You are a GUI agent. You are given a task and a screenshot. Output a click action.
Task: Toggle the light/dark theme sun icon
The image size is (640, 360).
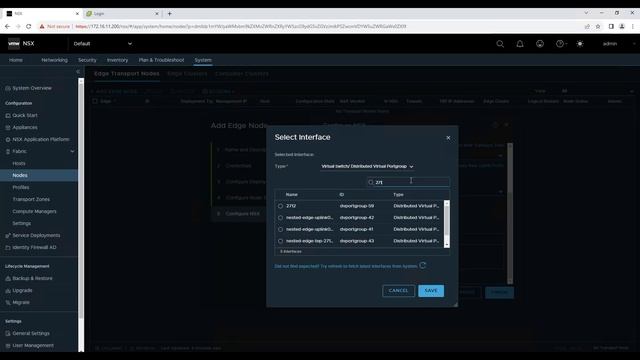580,44
